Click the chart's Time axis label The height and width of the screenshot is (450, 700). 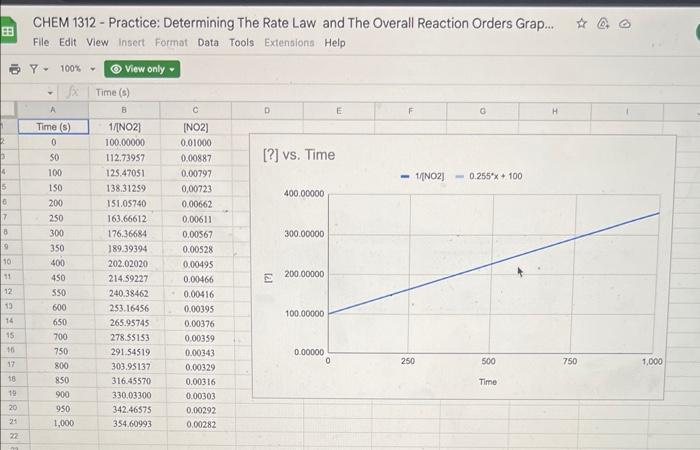488,382
